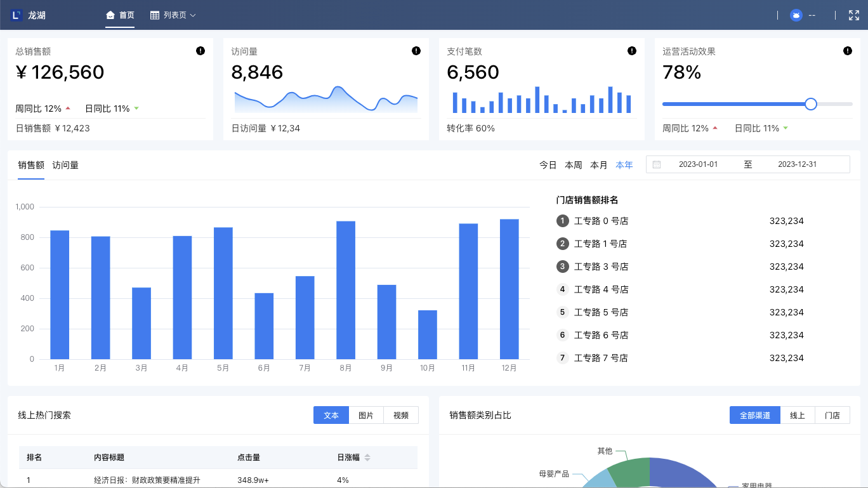Select the 图片 search type option
Viewport: 868px width, 488px height.
coord(366,415)
